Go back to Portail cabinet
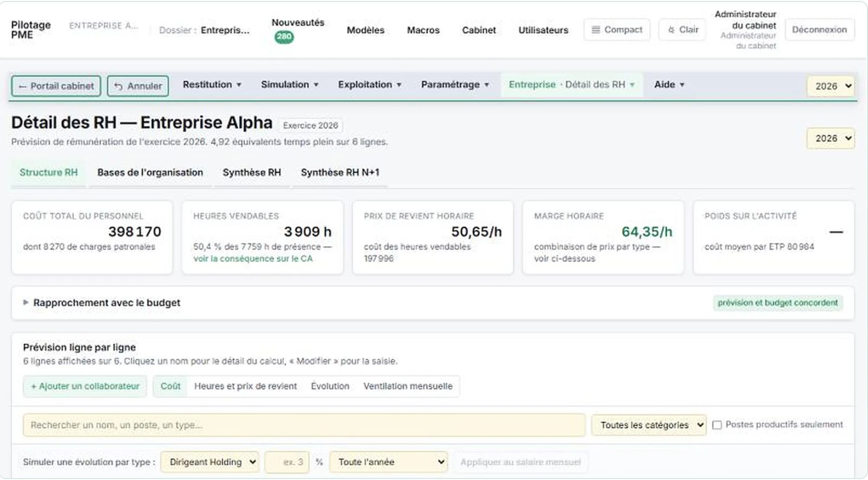This screenshot has height=480, width=868. click(56, 86)
